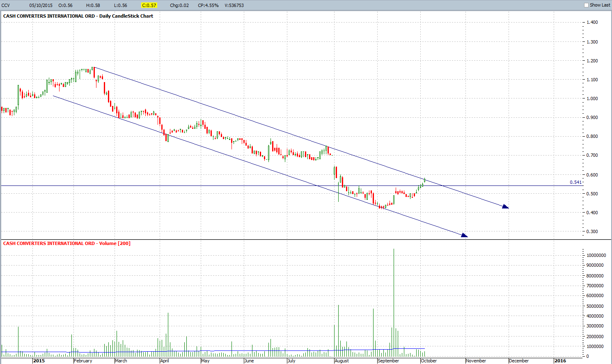Select the 1.000 price axis label
This screenshot has height=364, width=612.
592,98
